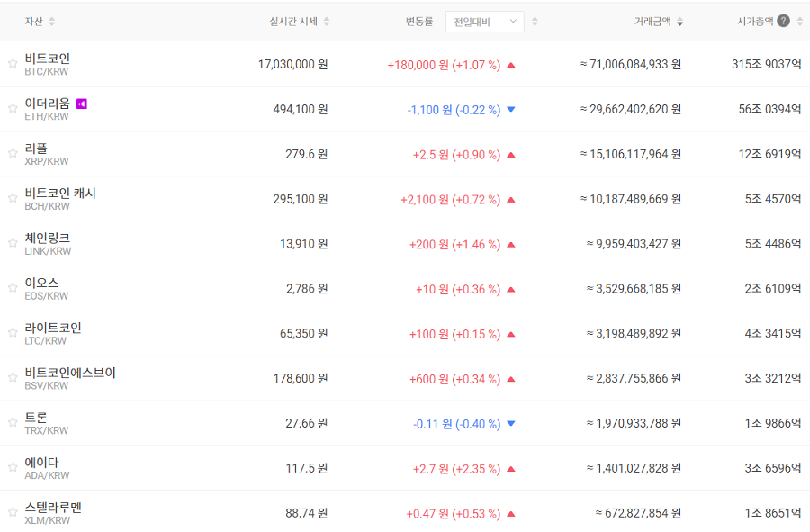Image resolution: width=810 pixels, height=532 pixels.
Task: Click the up triangle in 라이트코인 row
Action: [511, 335]
